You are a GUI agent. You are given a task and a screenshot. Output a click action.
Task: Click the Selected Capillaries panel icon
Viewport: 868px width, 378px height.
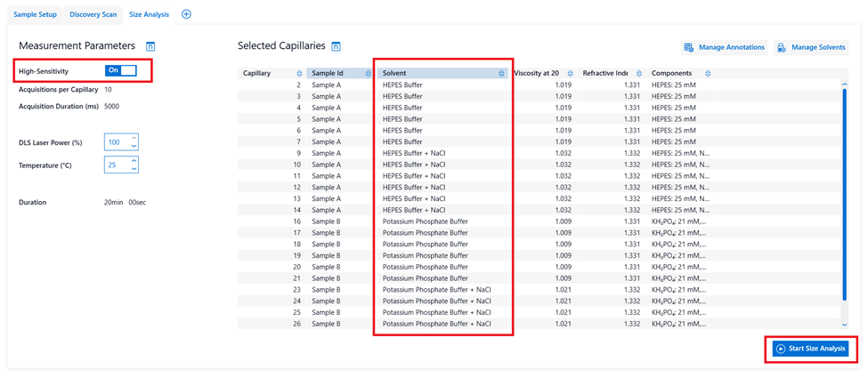[336, 46]
